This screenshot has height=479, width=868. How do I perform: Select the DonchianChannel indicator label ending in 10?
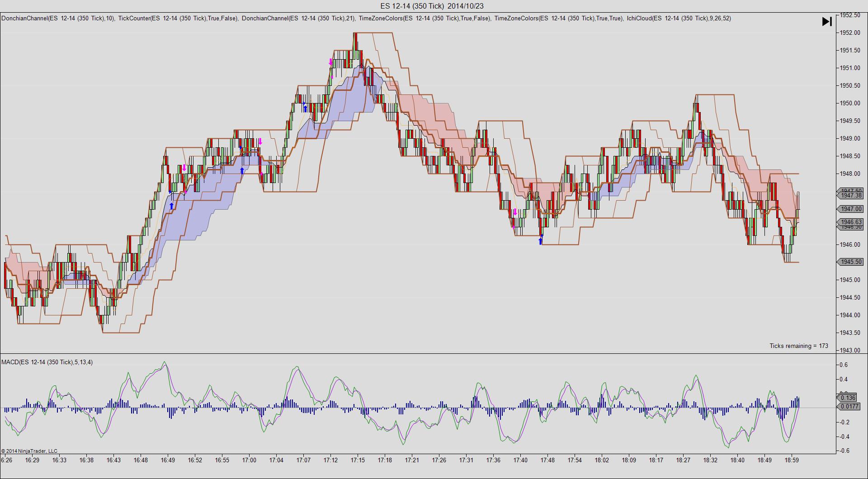tap(58, 19)
